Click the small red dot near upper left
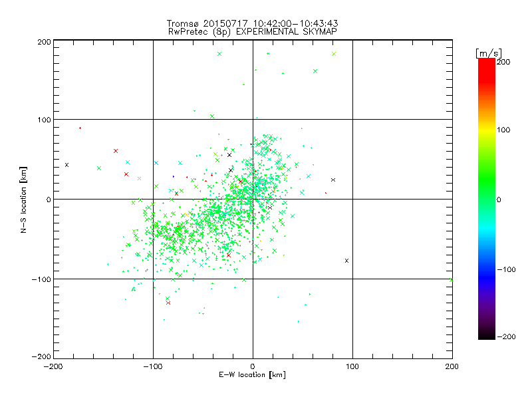 (80, 128)
